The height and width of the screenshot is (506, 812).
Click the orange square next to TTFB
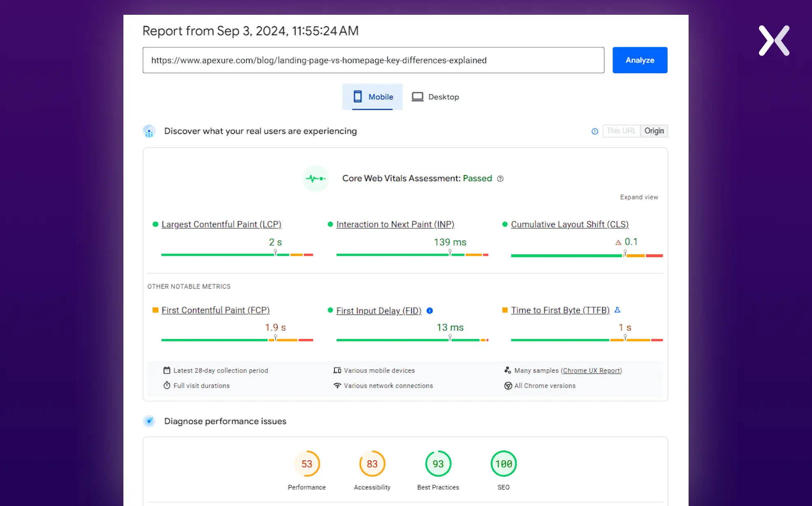[x=505, y=310]
